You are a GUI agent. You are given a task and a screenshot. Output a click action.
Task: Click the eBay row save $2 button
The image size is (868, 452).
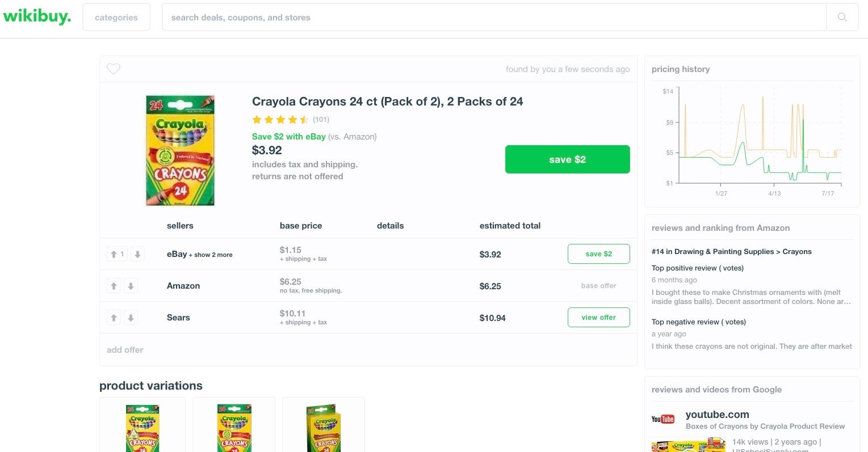pos(598,254)
